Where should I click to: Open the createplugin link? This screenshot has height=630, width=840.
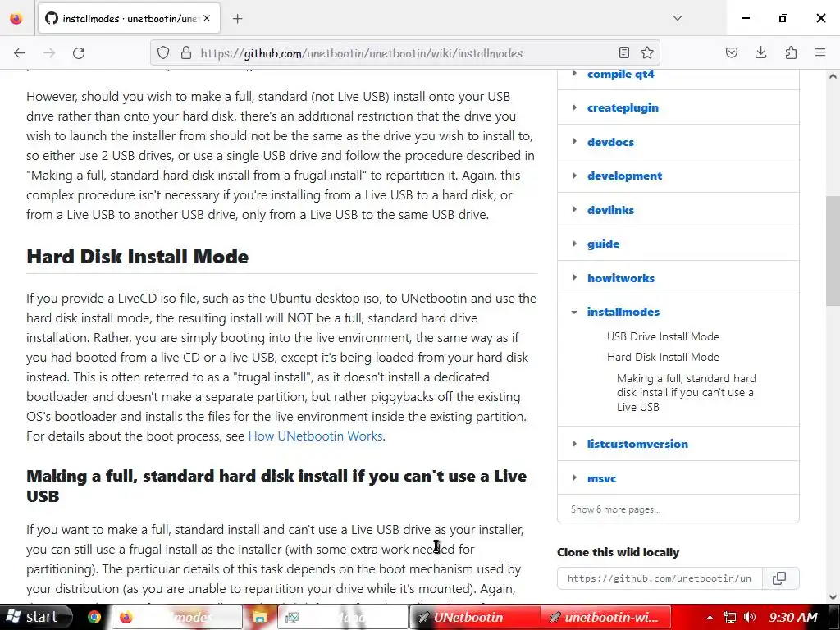pos(623,107)
